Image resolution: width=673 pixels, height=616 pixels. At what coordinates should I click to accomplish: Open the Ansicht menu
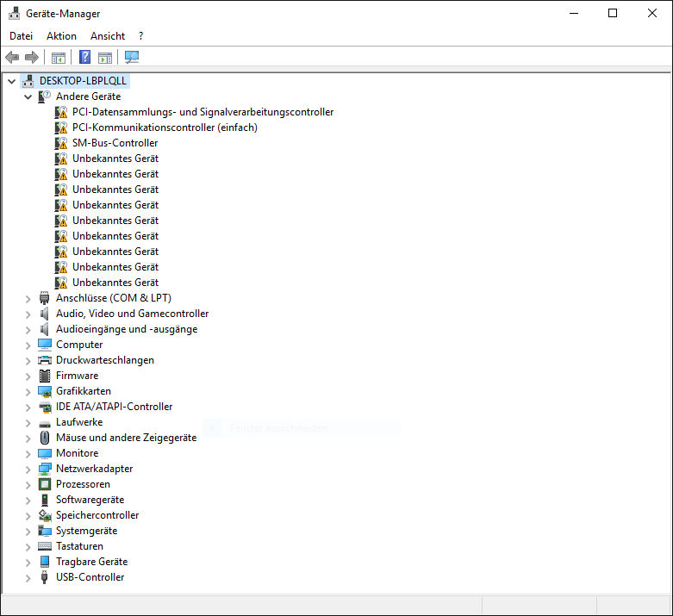(108, 36)
